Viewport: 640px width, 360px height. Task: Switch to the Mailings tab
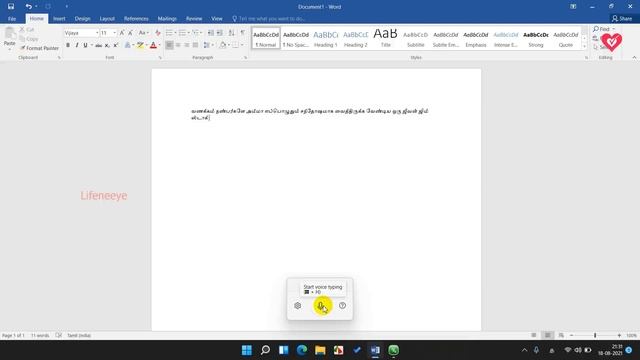[167, 19]
